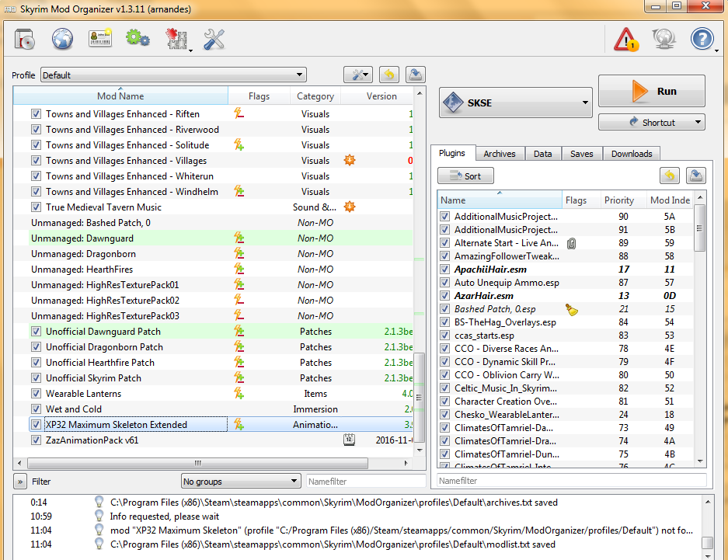
Task: Open the Downloads tab
Action: coord(632,154)
